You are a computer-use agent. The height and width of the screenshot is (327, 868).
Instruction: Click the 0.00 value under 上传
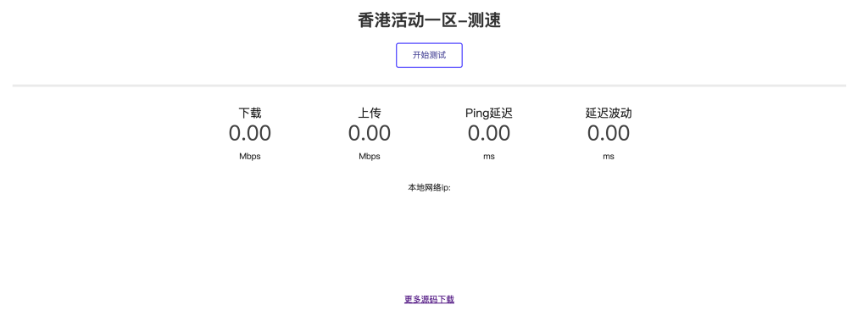click(370, 133)
